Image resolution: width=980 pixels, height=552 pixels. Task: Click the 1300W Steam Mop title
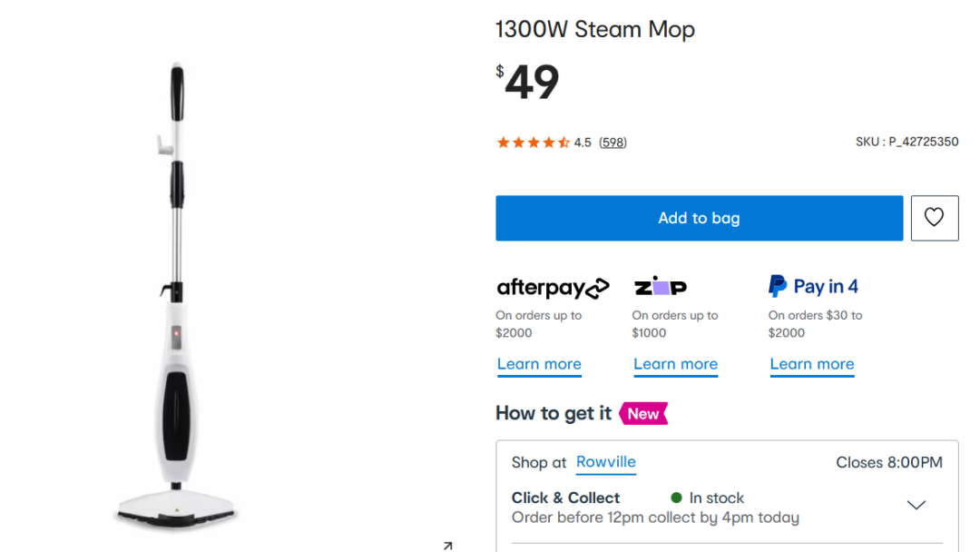pyautogui.click(x=595, y=29)
